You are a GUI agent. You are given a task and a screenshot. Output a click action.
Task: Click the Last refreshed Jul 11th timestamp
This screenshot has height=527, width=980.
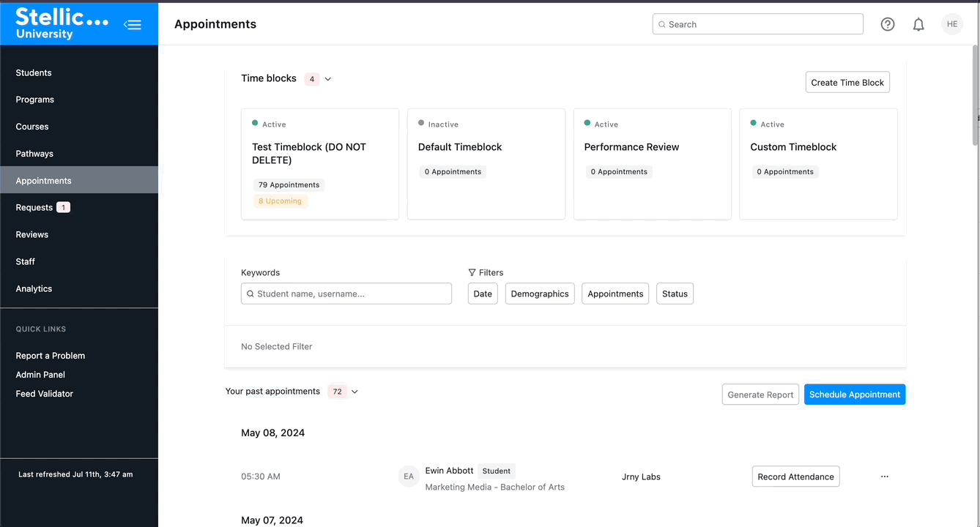75,474
